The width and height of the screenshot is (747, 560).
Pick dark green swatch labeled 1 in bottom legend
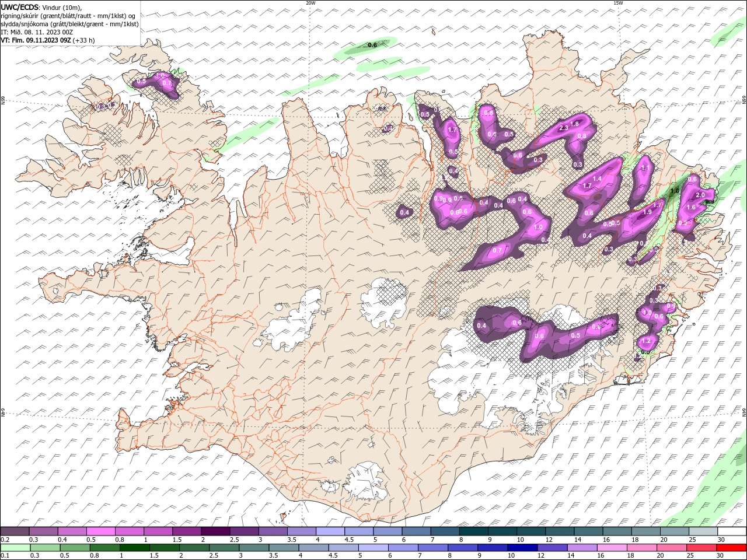click(134, 548)
